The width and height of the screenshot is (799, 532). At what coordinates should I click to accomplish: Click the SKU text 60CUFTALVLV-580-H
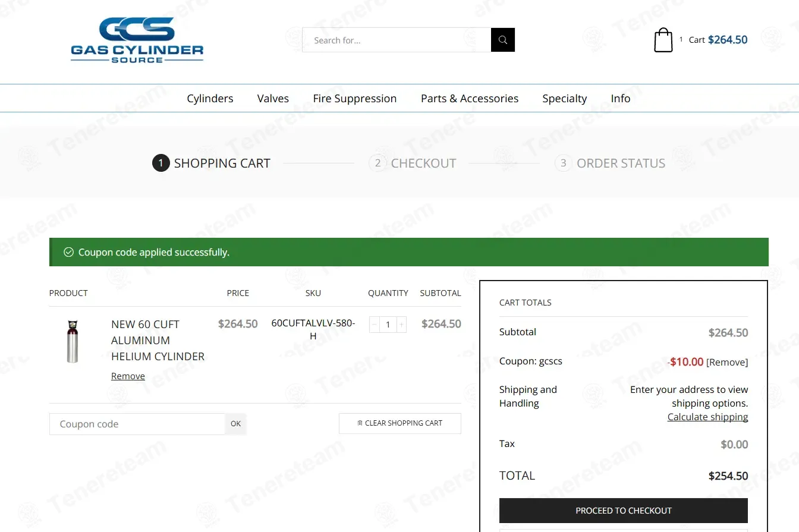313,330
